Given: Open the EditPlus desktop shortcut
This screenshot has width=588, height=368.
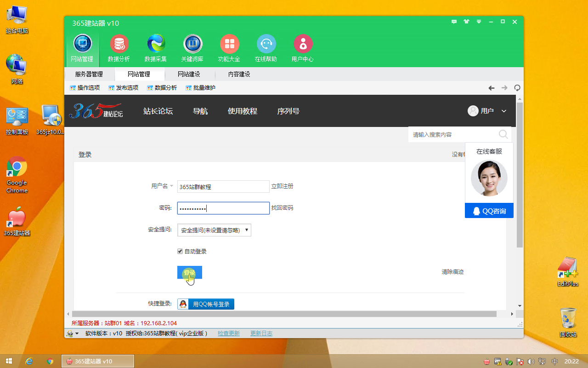Looking at the screenshot, I should pos(567,271).
